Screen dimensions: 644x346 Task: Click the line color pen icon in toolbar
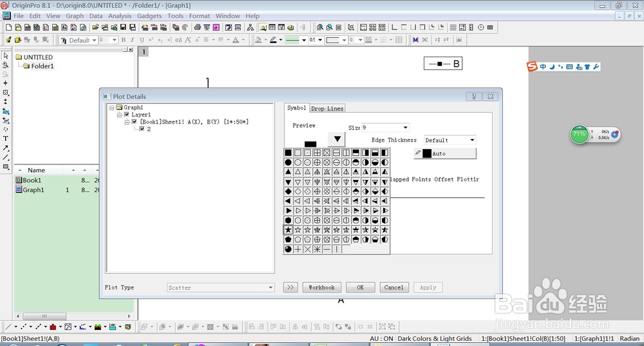(274, 40)
